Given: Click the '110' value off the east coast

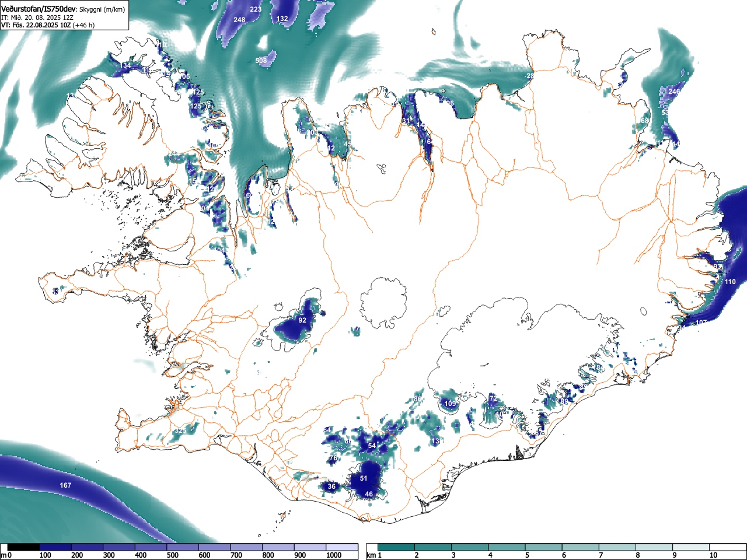Looking at the screenshot, I should [x=730, y=282].
